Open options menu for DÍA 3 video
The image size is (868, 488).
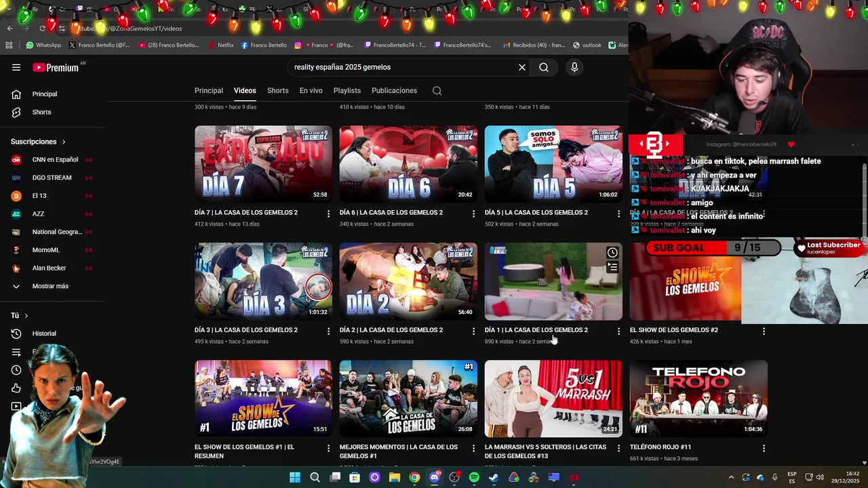tap(328, 331)
